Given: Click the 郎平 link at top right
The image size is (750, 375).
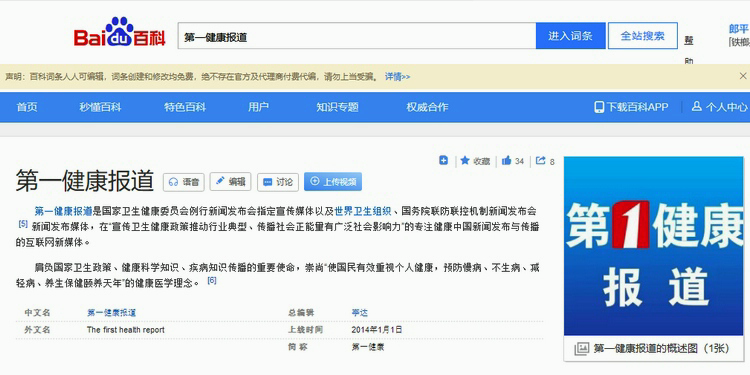Looking at the screenshot, I should click(739, 28).
